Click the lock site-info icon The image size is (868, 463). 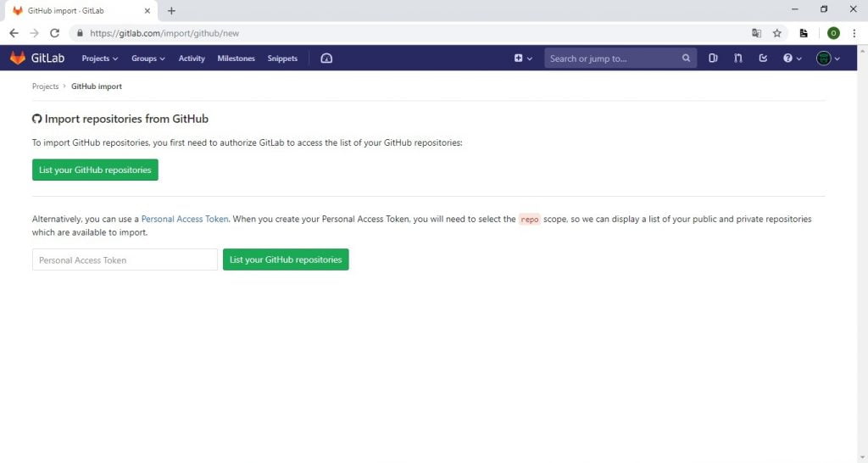(x=80, y=33)
